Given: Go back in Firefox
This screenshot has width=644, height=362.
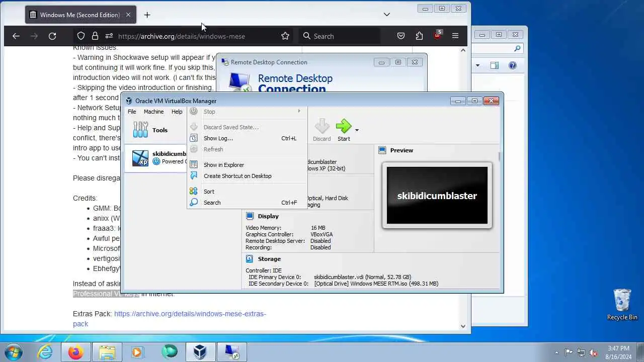Looking at the screenshot, I should pos(16,36).
